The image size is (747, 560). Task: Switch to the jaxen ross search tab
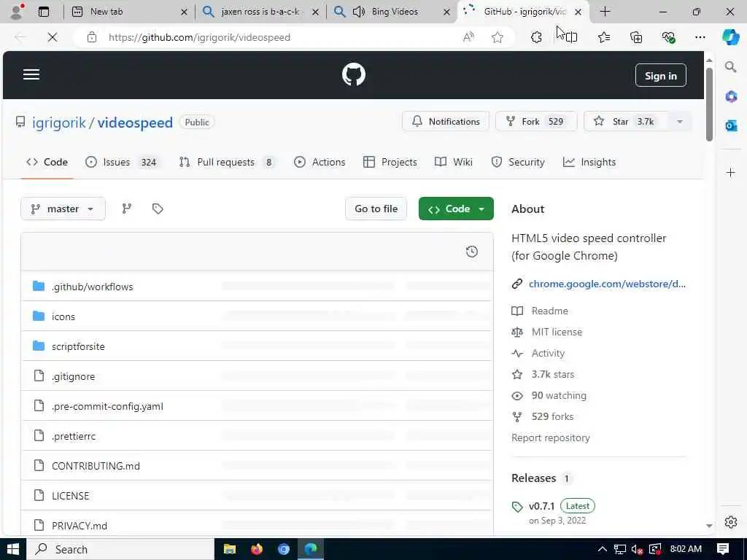click(260, 12)
